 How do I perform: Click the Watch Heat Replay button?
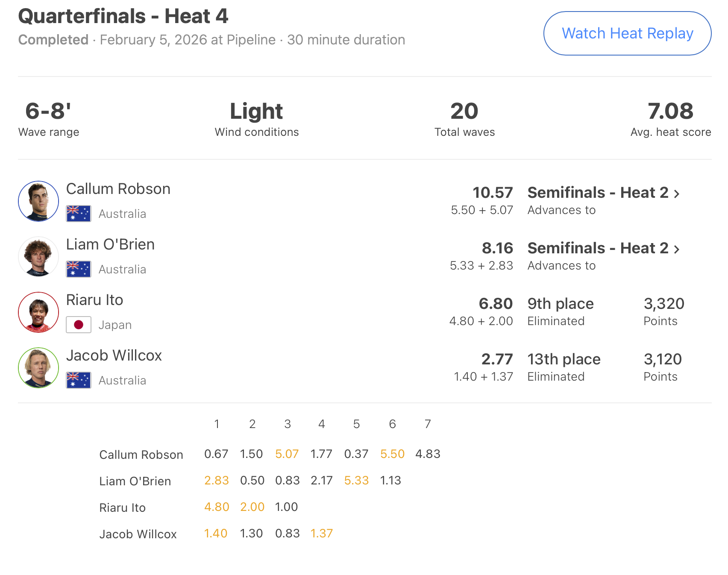[x=627, y=33]
